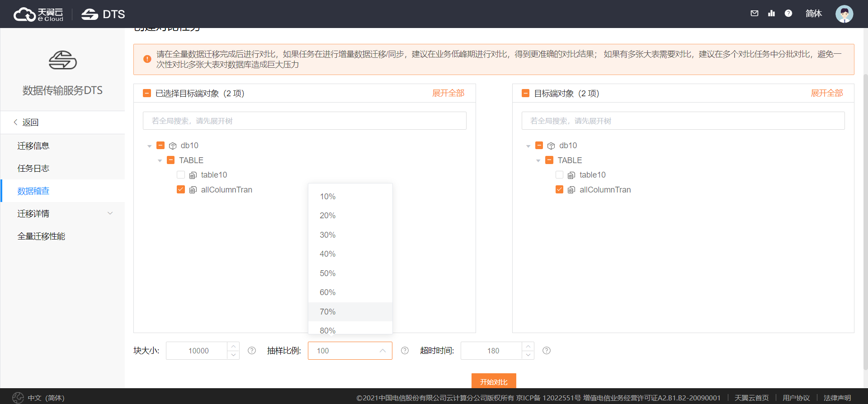Image resolution: width=868 pixels, height=404 pixels.
Task: Click help icon beside timeout field
Action: 547,351
